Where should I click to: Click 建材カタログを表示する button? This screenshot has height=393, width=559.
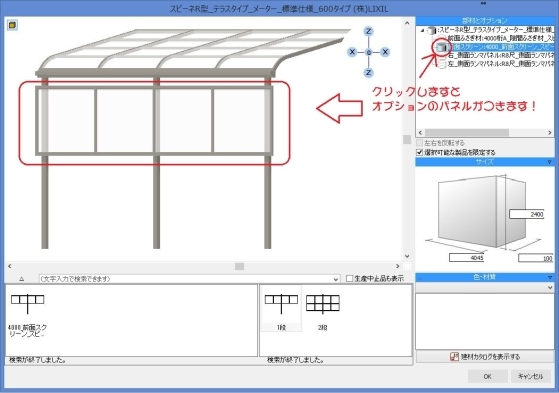pos(485,356)
